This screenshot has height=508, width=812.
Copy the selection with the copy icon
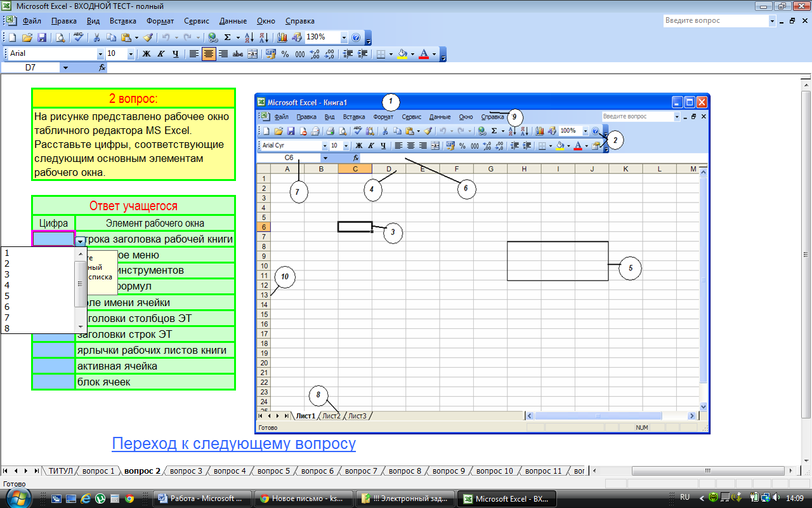coord(112,37)
